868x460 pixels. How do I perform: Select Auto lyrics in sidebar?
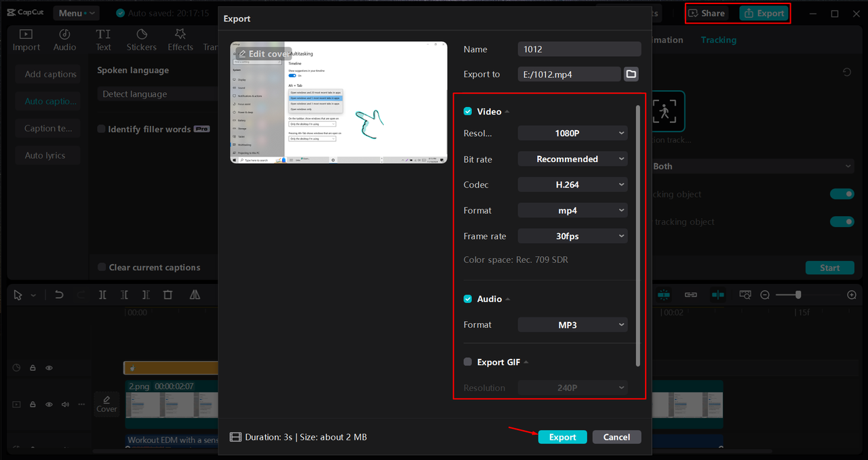click(x=47, y=155)
